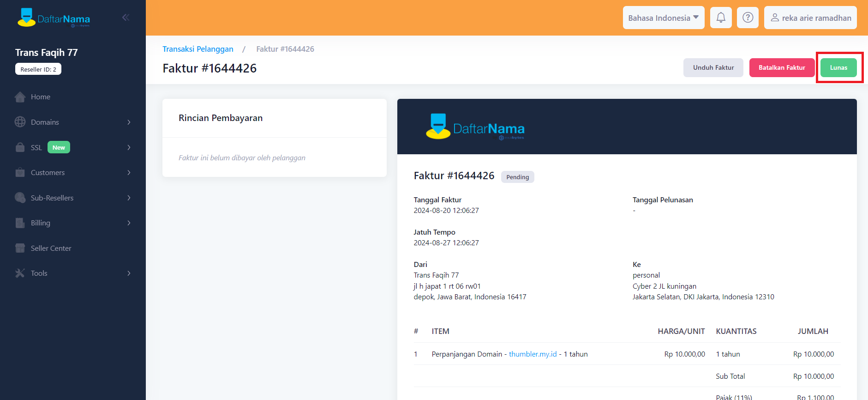
Task: Collapse the sidebar with double-chevron icon
Action: pyautogui.click(x=126, y=18)
